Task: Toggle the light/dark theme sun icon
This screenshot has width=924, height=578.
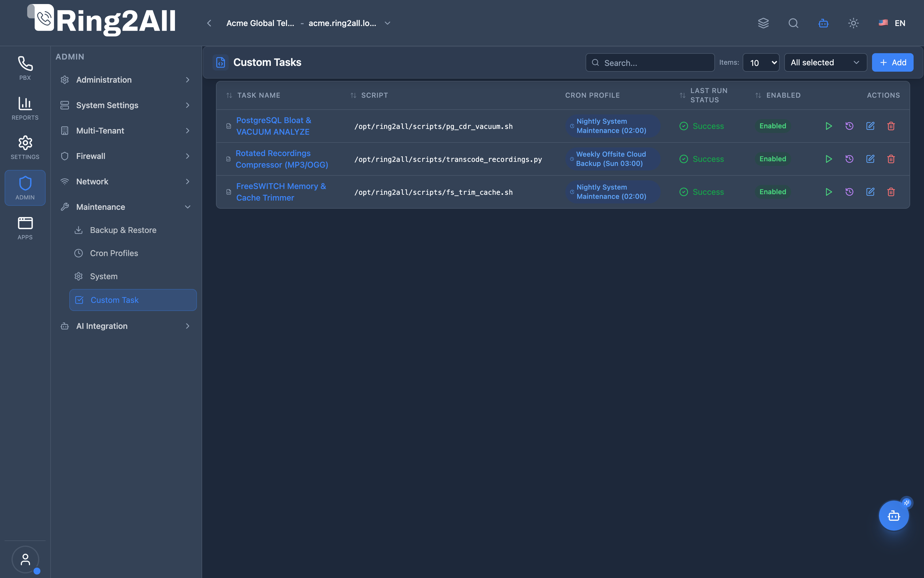Action: click(x=853, y=23)
